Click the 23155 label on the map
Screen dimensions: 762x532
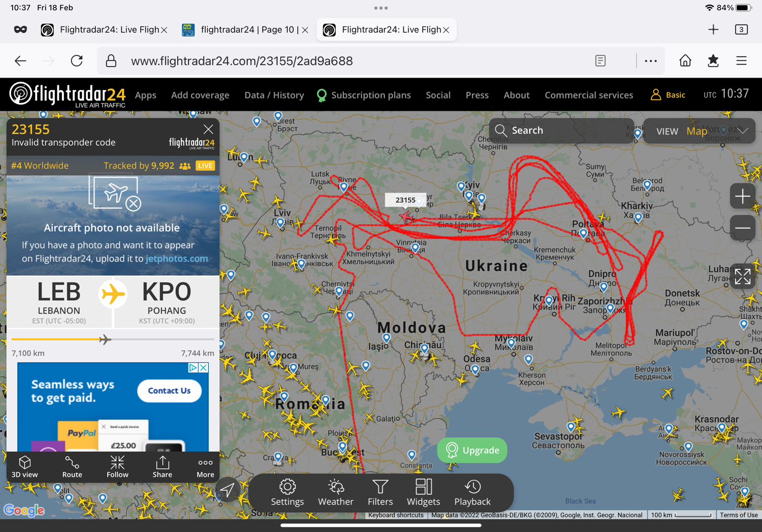point(405,200)
